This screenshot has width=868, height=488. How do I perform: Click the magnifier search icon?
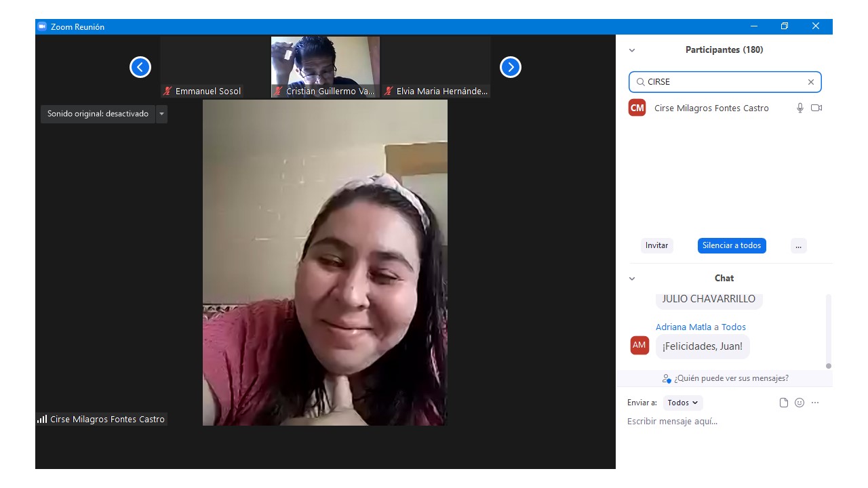(640, 82)
